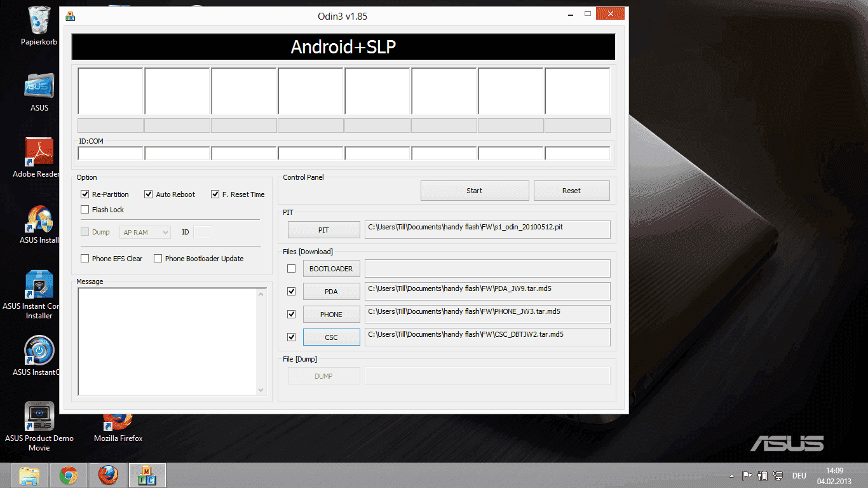This screenshot has height=488, width=868.
Task: Toggle the Auto Reboot checkbox
Action: [x=149, y=194]
